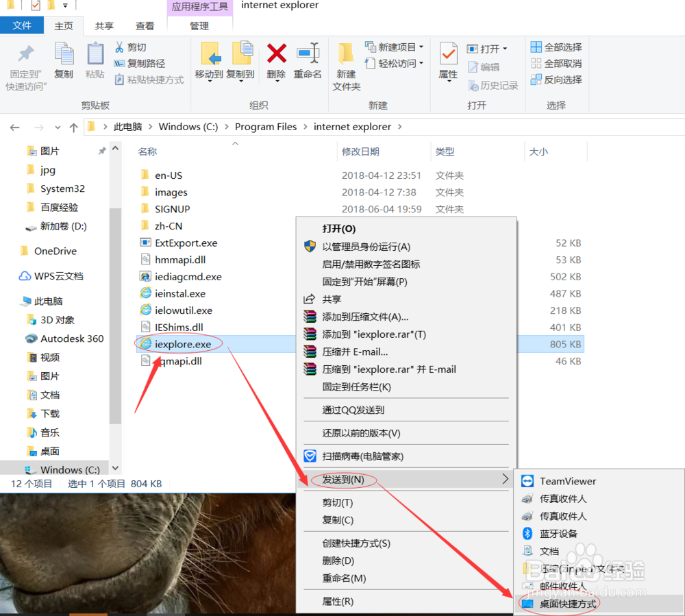Sort by Size (大小) column header

(538, 151)
